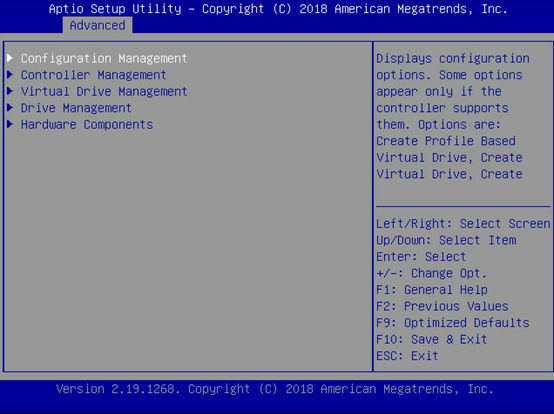Viewport: 554px width, 414px height.
Task: Click the F9: Optimized Defaults hint
Action: 453,323
